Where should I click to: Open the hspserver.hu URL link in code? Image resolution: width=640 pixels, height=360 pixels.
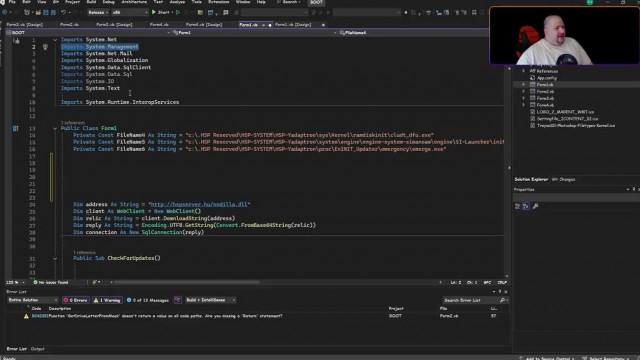click(x=199, y=204)
